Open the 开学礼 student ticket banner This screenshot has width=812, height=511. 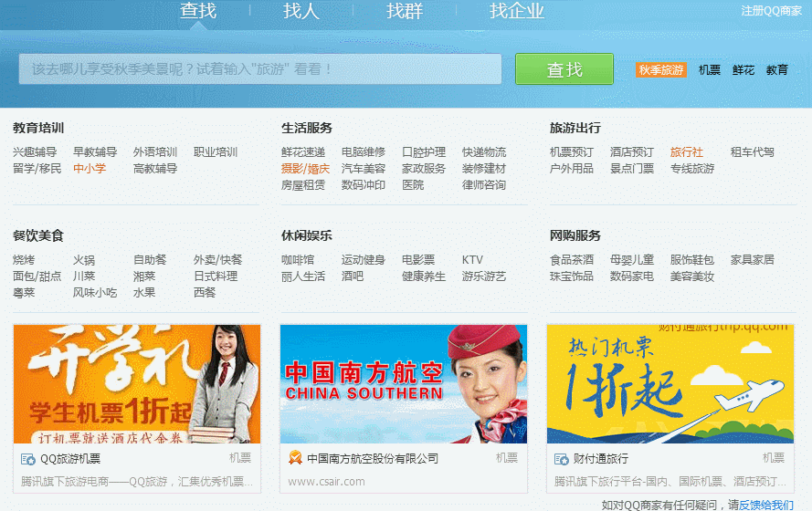(x=137, y=384)
